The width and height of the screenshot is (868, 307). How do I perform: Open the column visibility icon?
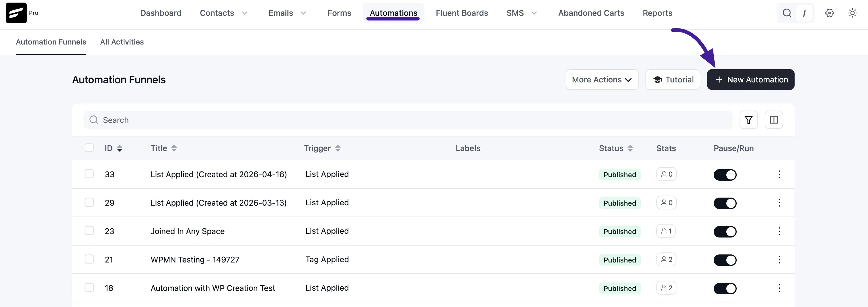click(x=774, y=120)
